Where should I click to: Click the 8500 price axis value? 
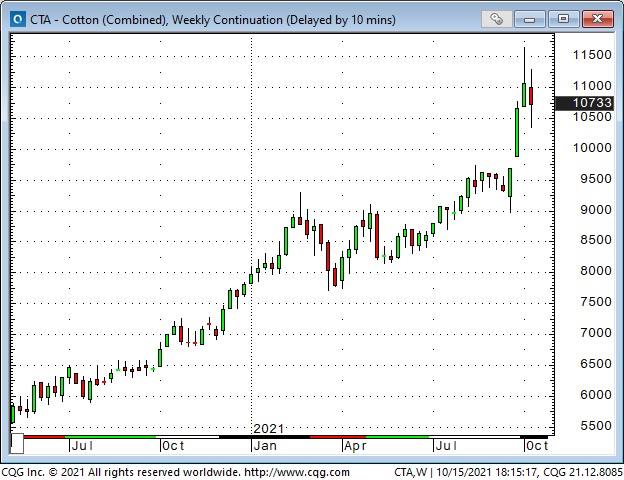click(596, 240)
